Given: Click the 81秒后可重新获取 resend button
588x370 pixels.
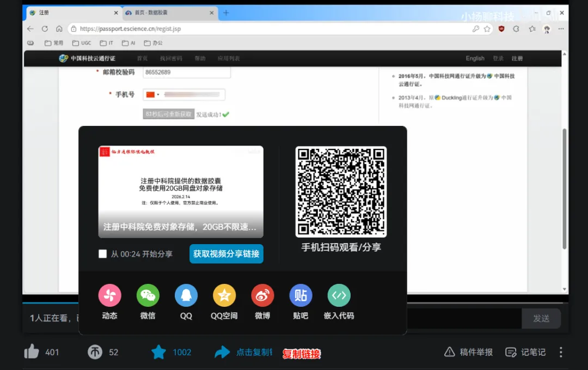Looking at the screenshot, I should [168, 114].
